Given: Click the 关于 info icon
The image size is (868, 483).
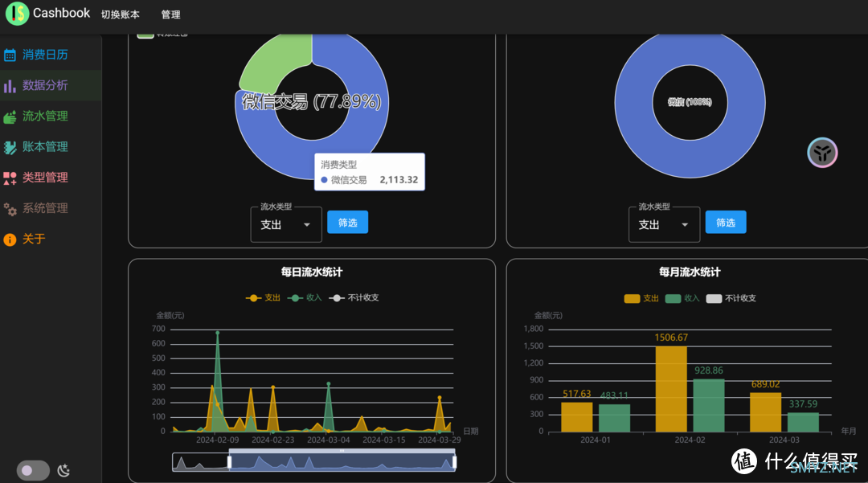Looking at the screenshot, I should [10, 239].
